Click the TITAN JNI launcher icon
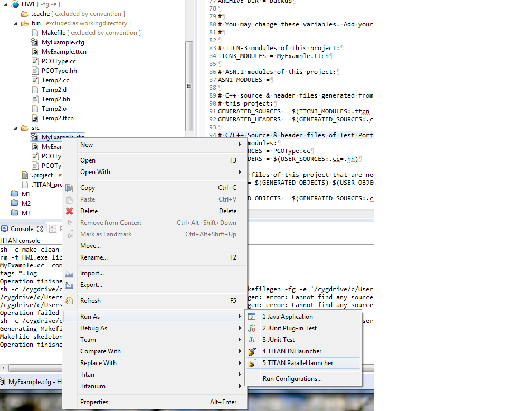Image resolution: width=532 pixels, height=411 pixels. pos(252,351)
